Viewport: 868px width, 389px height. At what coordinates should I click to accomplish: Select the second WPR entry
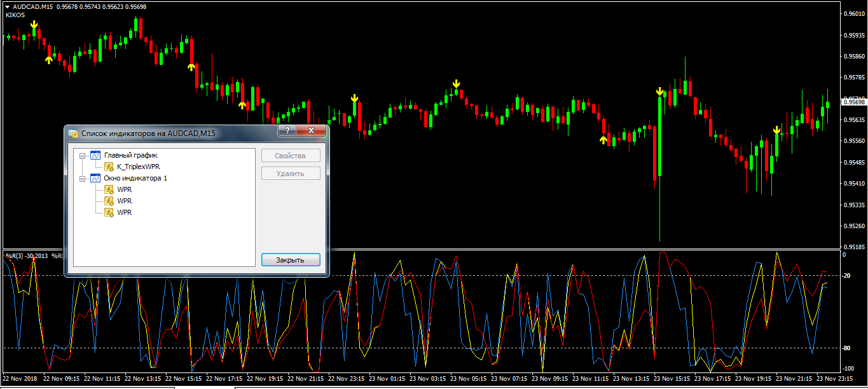coord(125,201)
